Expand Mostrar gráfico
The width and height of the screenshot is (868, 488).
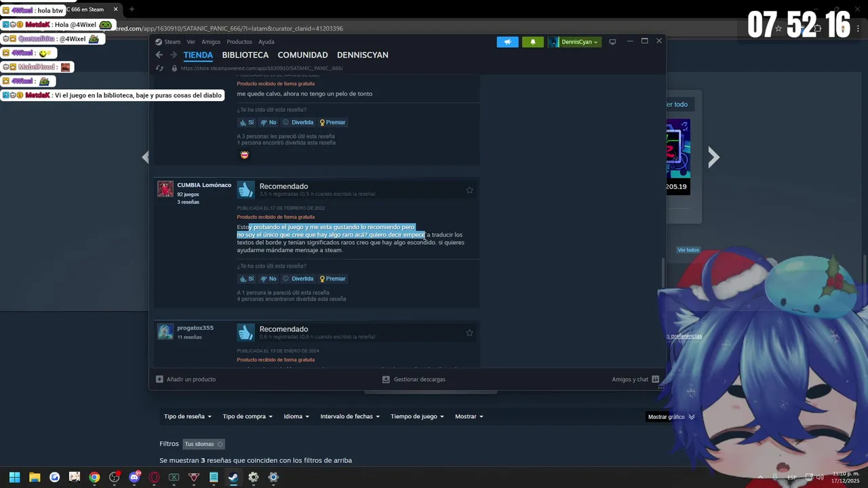click(671, 417)
